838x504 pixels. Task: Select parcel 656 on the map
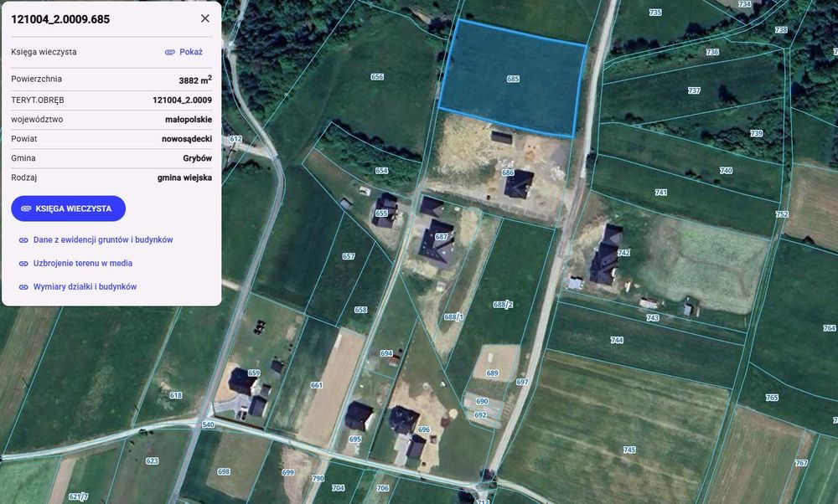(x=377, y=77)
